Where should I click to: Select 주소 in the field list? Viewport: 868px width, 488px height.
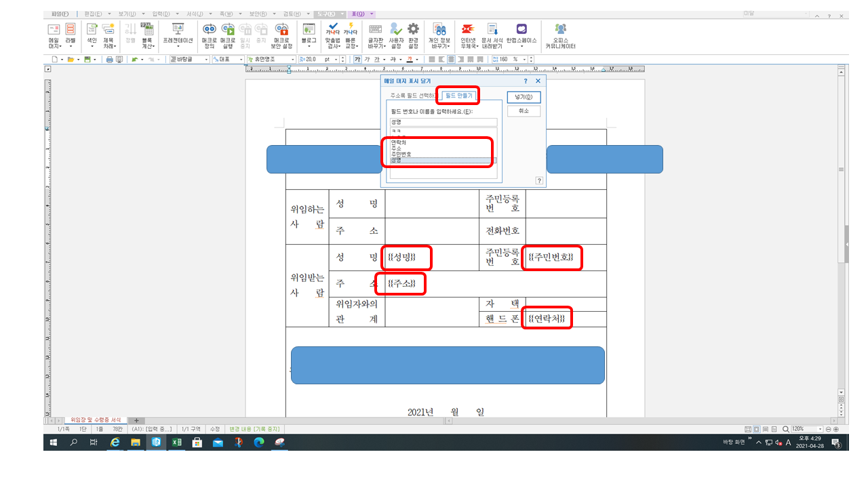[x=443, y=148]
